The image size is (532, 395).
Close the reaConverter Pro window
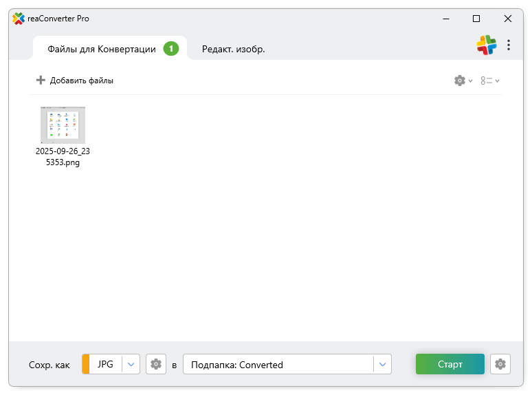pyautogui.click(x=507, y=19)
